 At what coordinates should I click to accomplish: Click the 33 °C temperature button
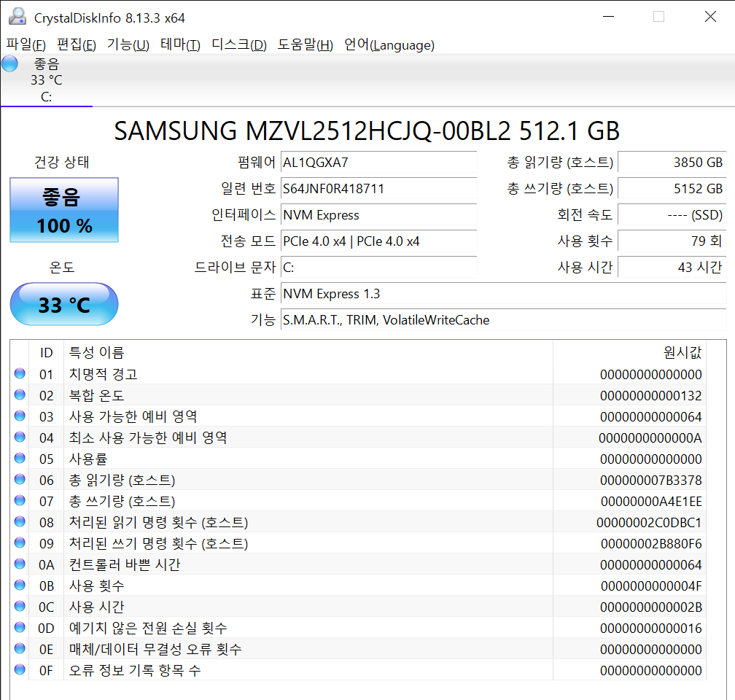coord(64,304)
